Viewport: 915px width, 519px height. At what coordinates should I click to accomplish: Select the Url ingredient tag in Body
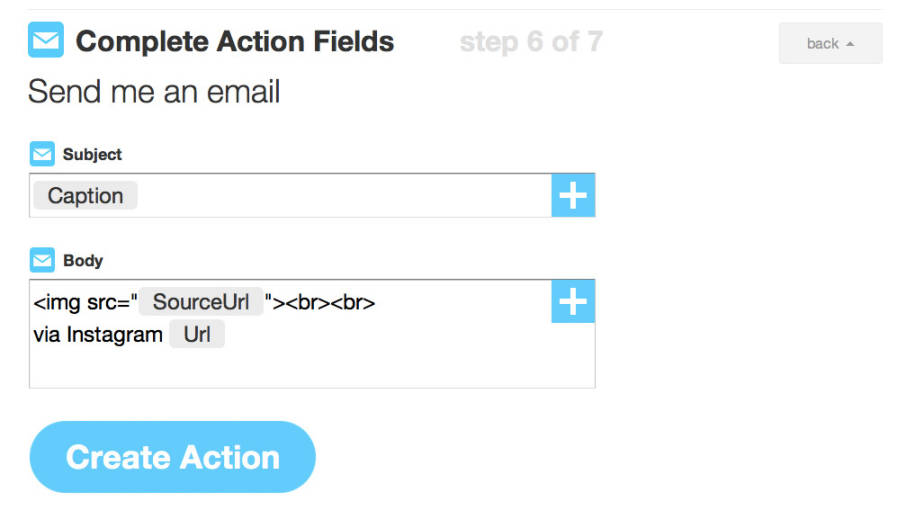(197, 335)
